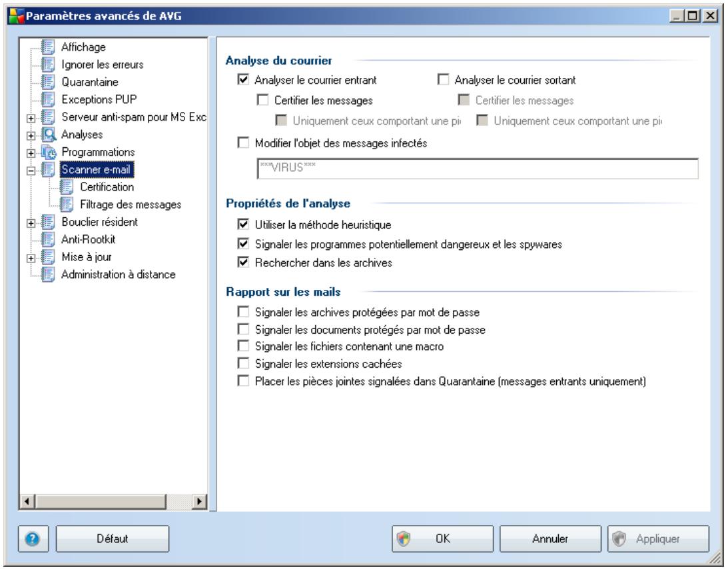Check Signaler les documents protégés par mot de passe
This screenshot has height=569, width=728.
pos(243,329)
